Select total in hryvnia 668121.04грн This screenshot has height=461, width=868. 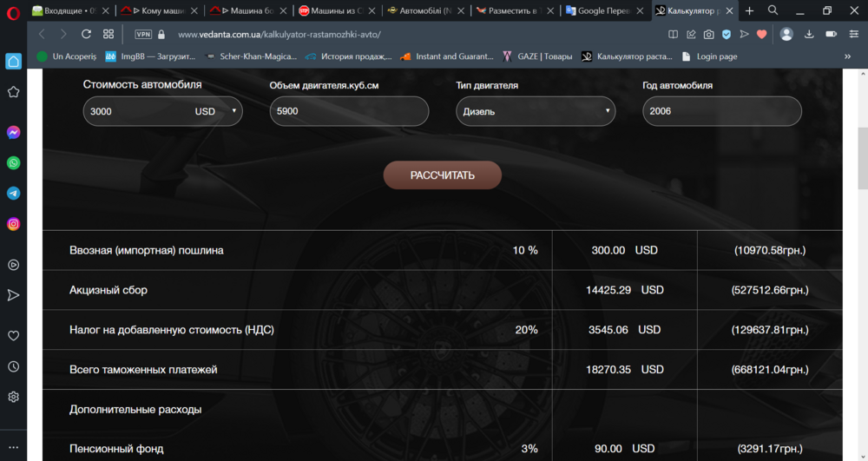coord(770,370)
